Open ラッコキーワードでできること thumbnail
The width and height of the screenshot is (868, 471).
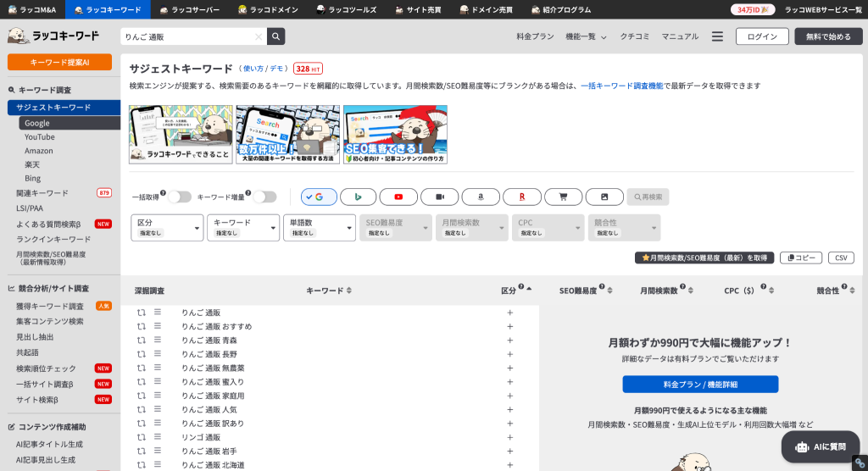[181, 135]
